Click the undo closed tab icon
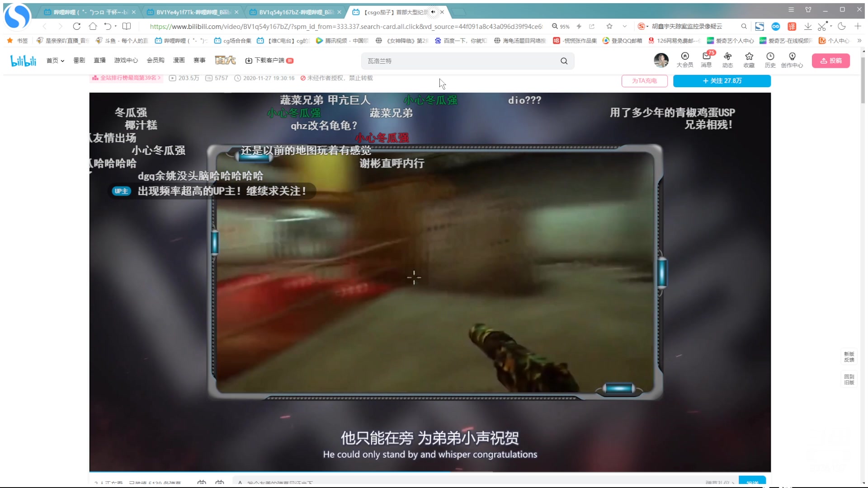The image size is (868, 488). point(108,26)
